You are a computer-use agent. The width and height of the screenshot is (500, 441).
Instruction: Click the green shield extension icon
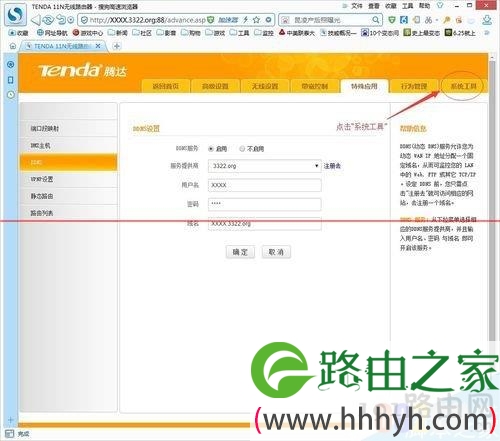point(392,20)
